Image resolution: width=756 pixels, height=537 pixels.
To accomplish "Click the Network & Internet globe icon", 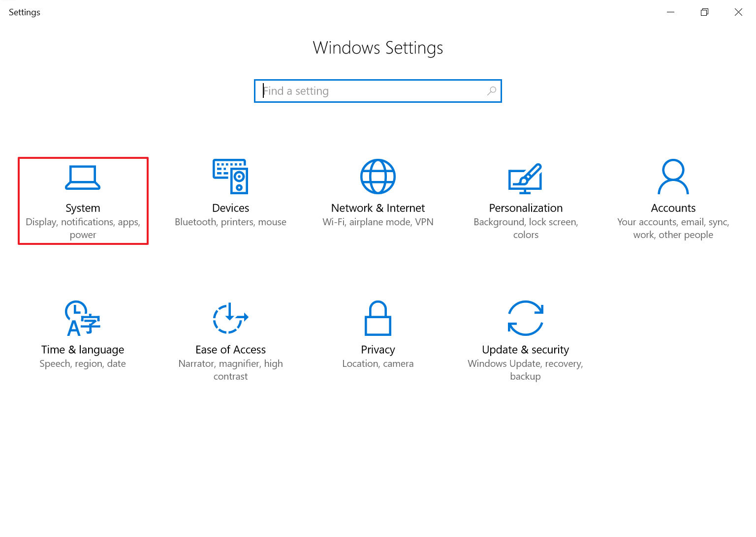I will pos(378,177).
